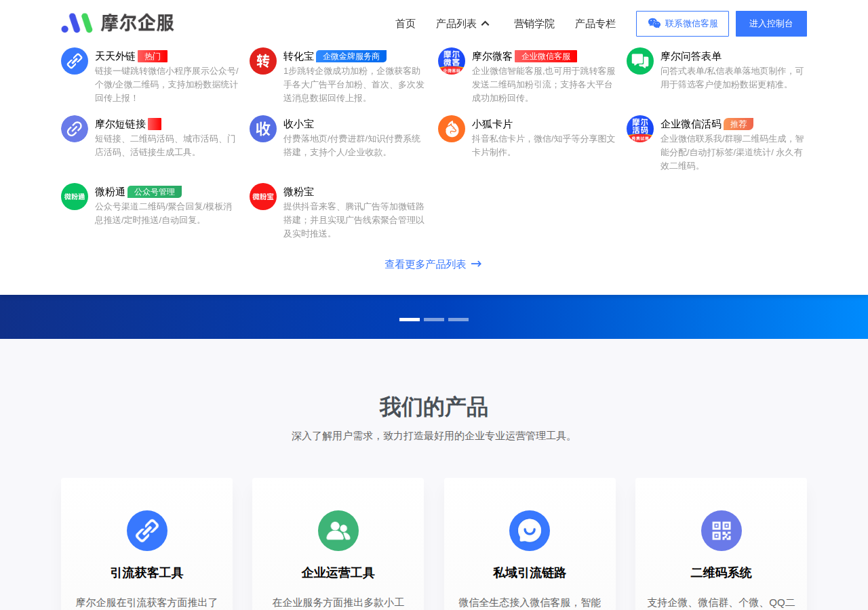Click the 小狐卡片 orange fox icon

tap(452, 129)
